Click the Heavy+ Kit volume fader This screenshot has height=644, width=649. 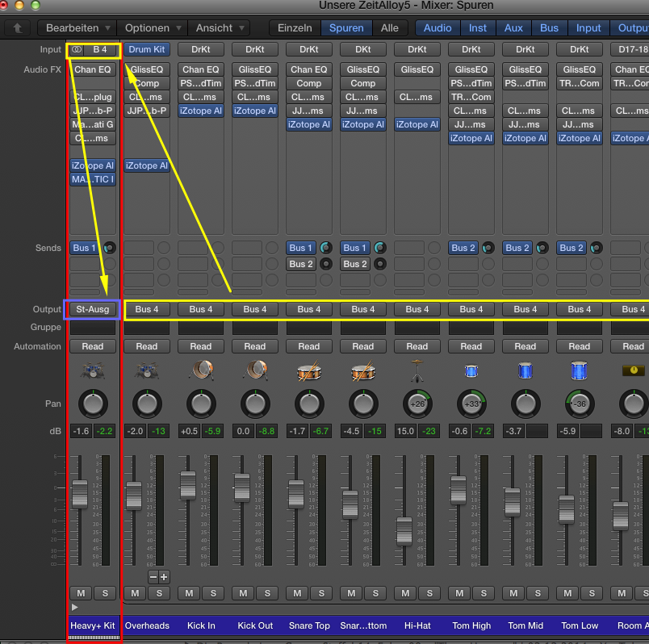pyautogui.click(x=80, y=494)
